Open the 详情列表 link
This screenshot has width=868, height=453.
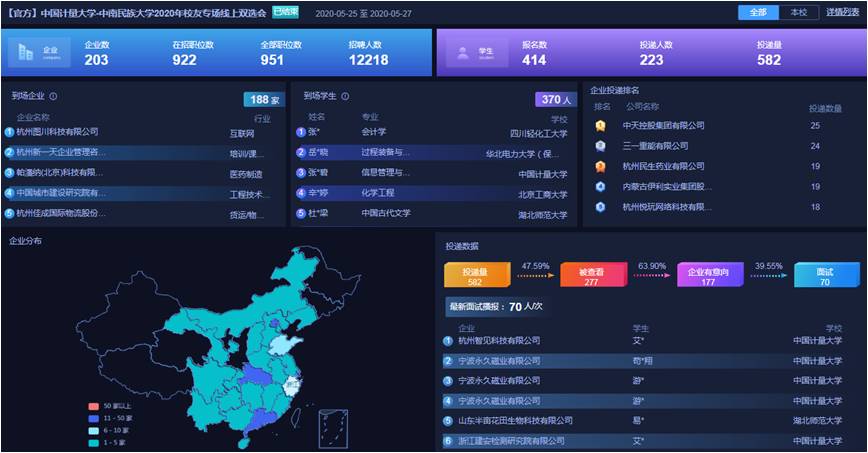pyautogui.click(x=842, y=13)
